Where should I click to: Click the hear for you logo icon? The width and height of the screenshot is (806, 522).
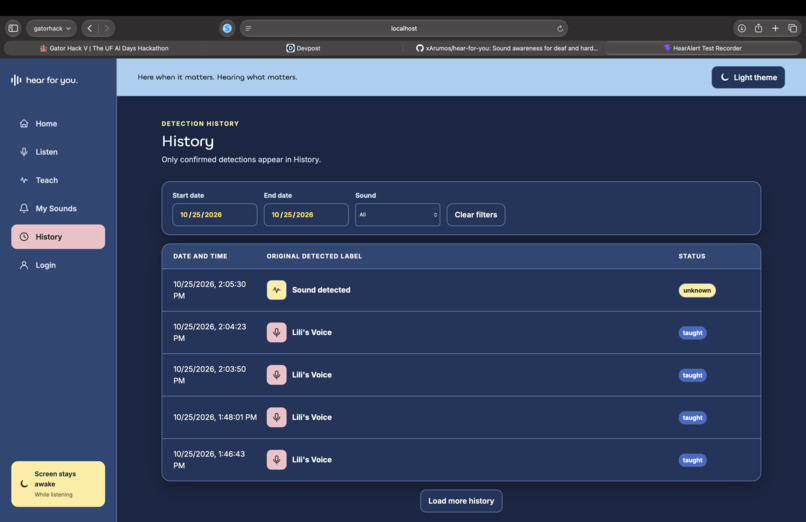(16, 80)
